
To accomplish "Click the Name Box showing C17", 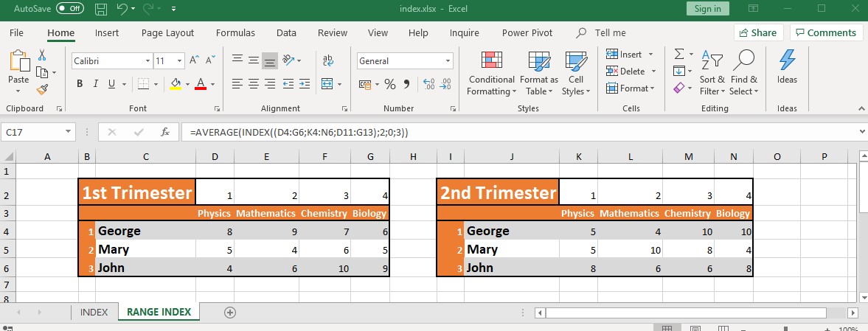I will pyautogui.click(x=33, y=133).
